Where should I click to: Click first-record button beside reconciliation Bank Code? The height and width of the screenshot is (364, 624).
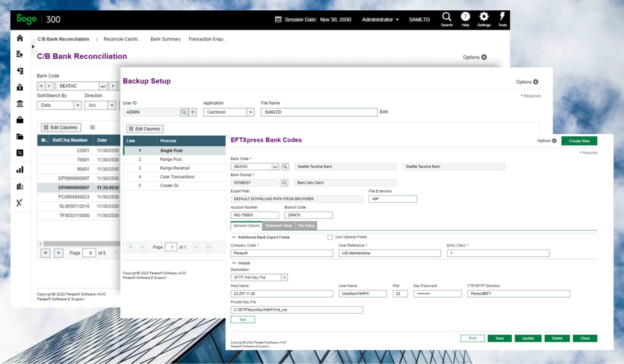point(41,86)
